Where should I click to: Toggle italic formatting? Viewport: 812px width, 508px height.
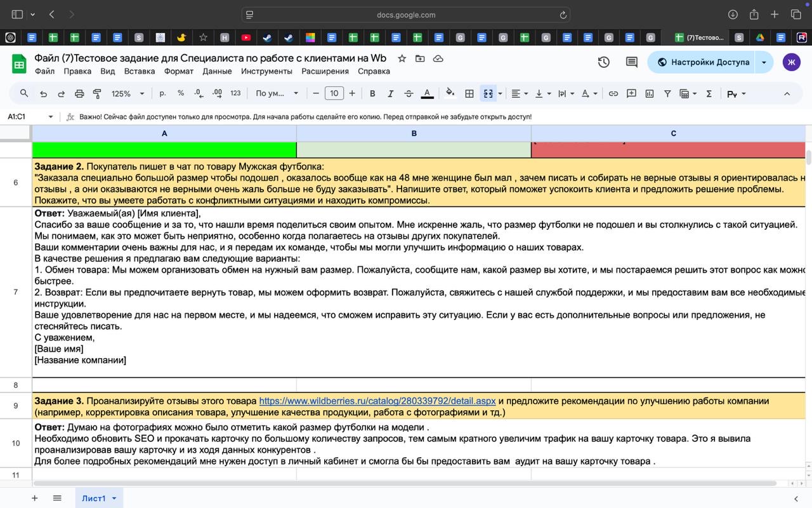390,93
